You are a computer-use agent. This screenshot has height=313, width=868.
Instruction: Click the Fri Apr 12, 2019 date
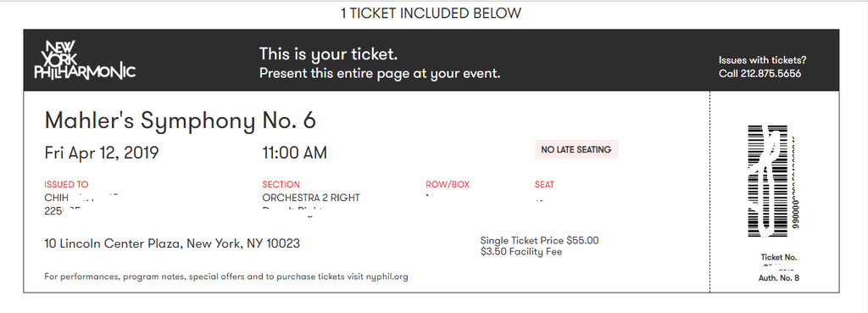(x=102, y=153)
